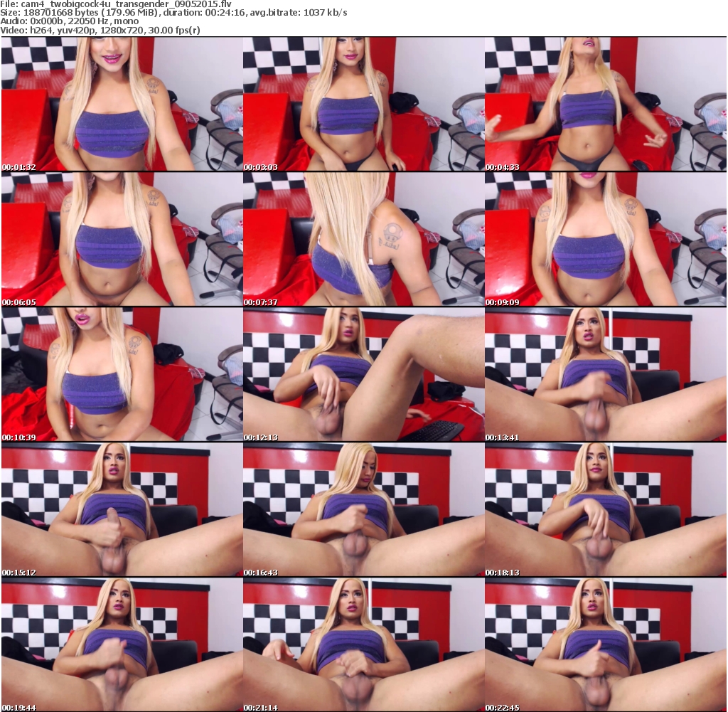Open the frame with timestamp 00:06:05
728x712 pixels.
click(122, 239)
